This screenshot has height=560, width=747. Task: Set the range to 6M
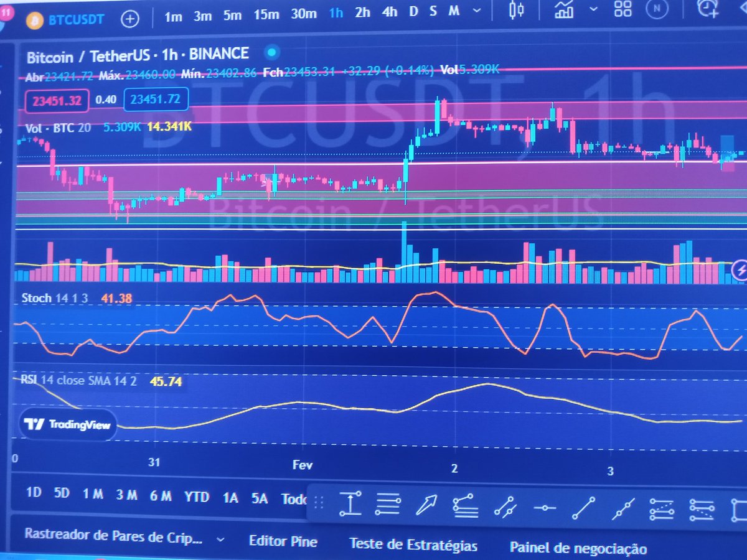161,496
